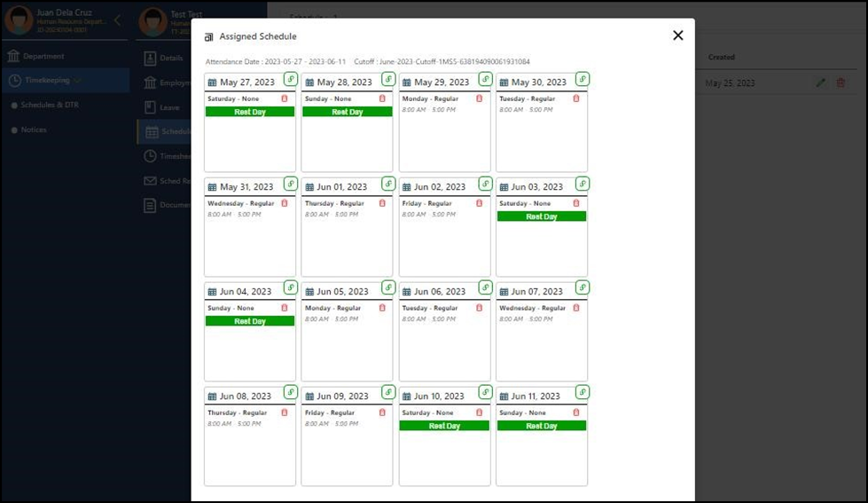Select the Rest Day bar on Jun 04

pyautogui.click(x=250, y=321)
